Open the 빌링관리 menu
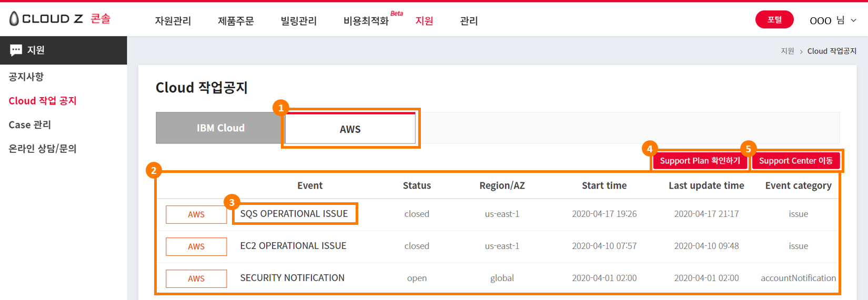 point(299,21)
